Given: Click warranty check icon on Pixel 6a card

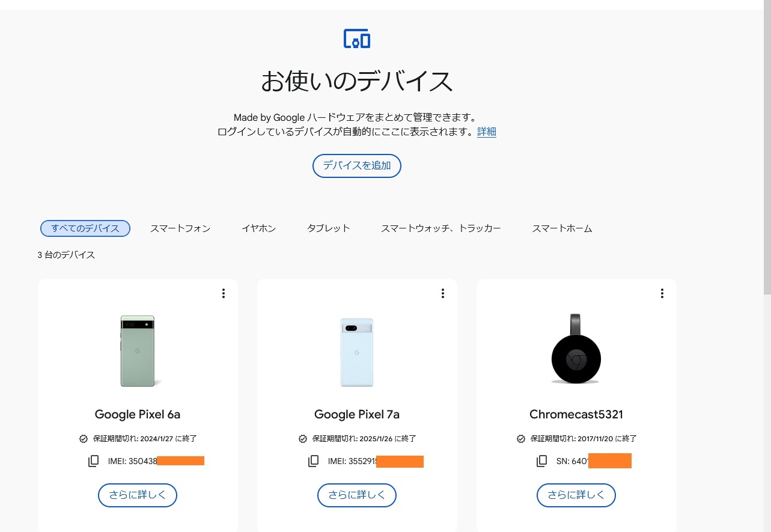Looking at the screenshot, I should pyautogui.click(x=84, y=439).
